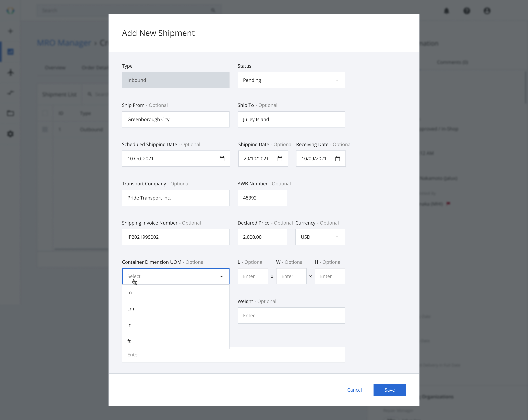
Task: Save the new shipment
Action: (389, 390)
